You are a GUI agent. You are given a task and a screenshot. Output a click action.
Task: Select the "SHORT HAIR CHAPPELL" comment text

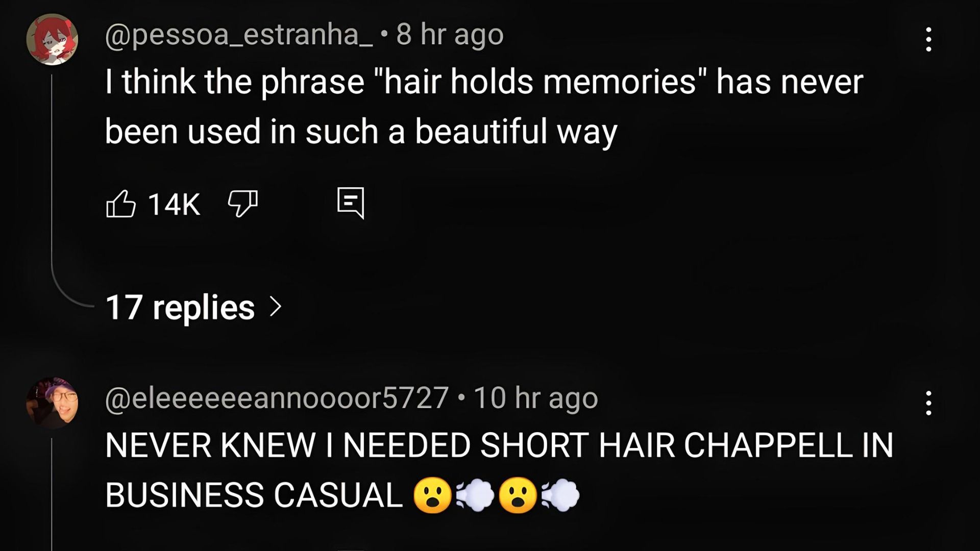click(499, 470)
